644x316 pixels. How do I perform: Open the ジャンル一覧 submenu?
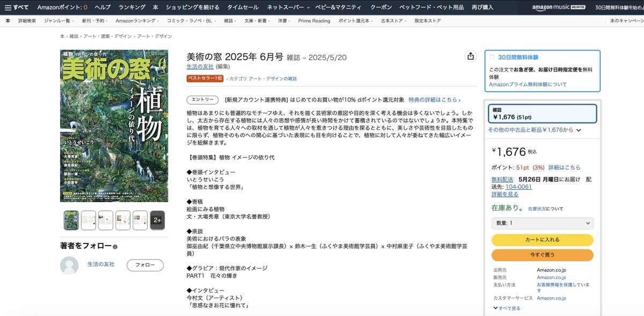point(60,21)
